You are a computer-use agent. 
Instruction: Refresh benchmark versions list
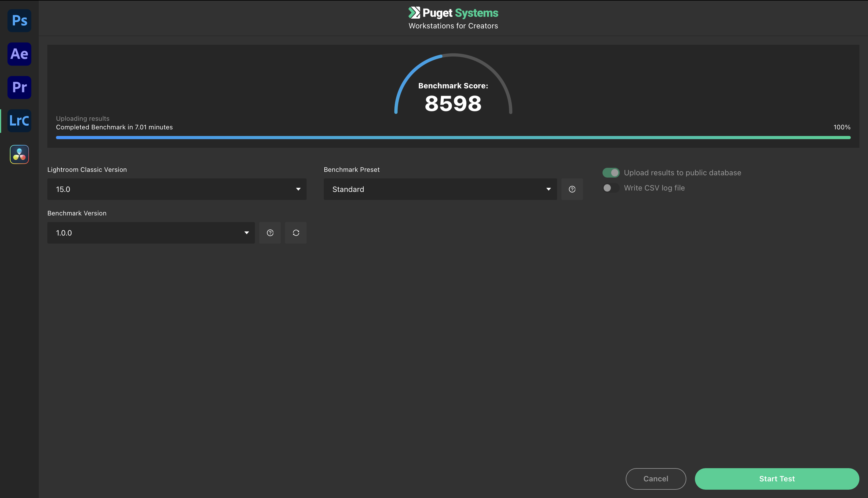[x=296, y=233]
